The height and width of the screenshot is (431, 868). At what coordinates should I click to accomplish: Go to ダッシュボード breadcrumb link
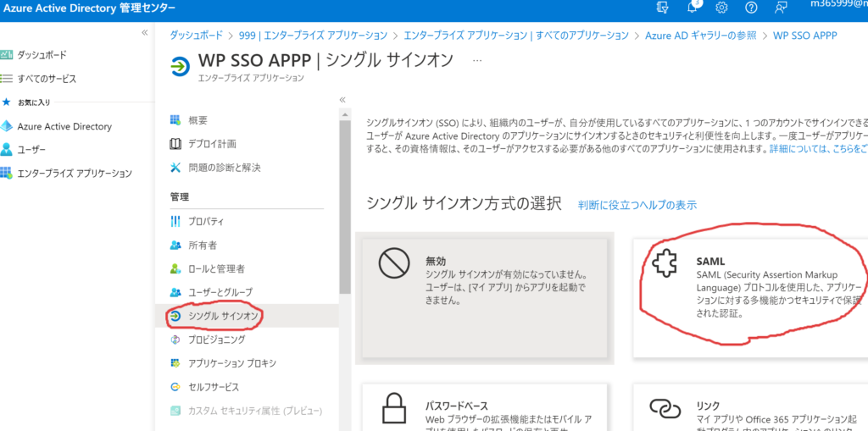click(196, 35)
